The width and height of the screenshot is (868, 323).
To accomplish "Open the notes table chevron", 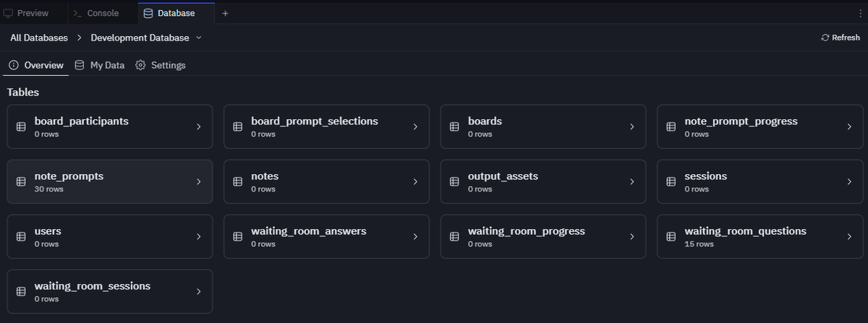I will tap(415, 181).
